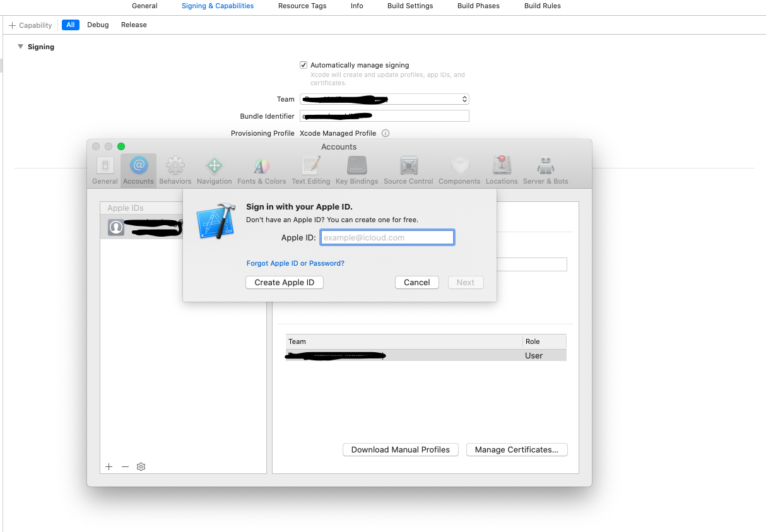This screenshot has width=766, height=532.
Task: Open Navigation preferences icon
Action: tap(214, 166)
